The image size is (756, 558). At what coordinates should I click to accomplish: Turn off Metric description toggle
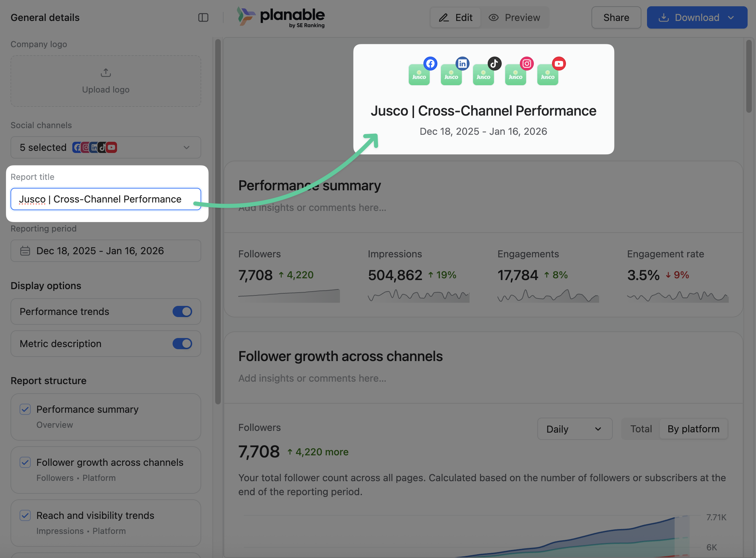point(182,344)
